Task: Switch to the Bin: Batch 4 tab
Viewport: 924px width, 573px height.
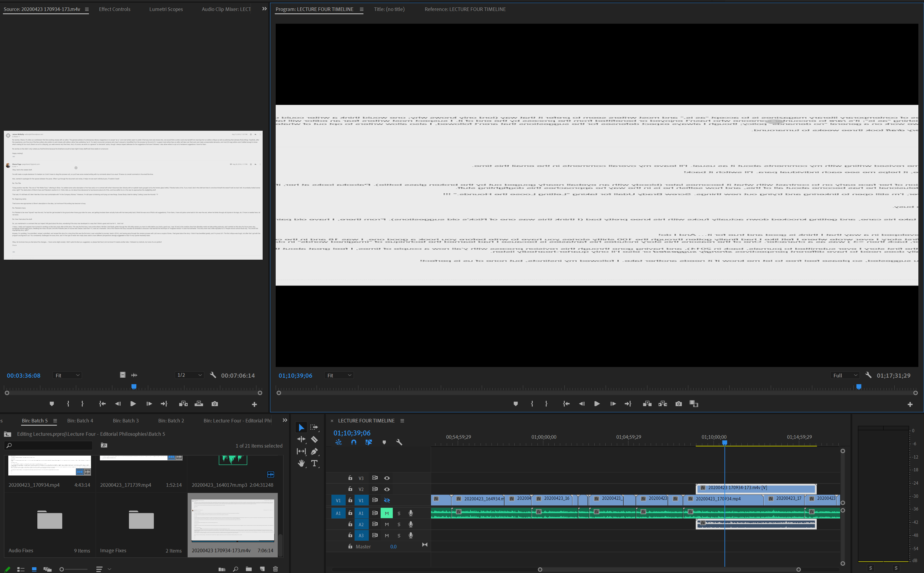Action: 80,420
